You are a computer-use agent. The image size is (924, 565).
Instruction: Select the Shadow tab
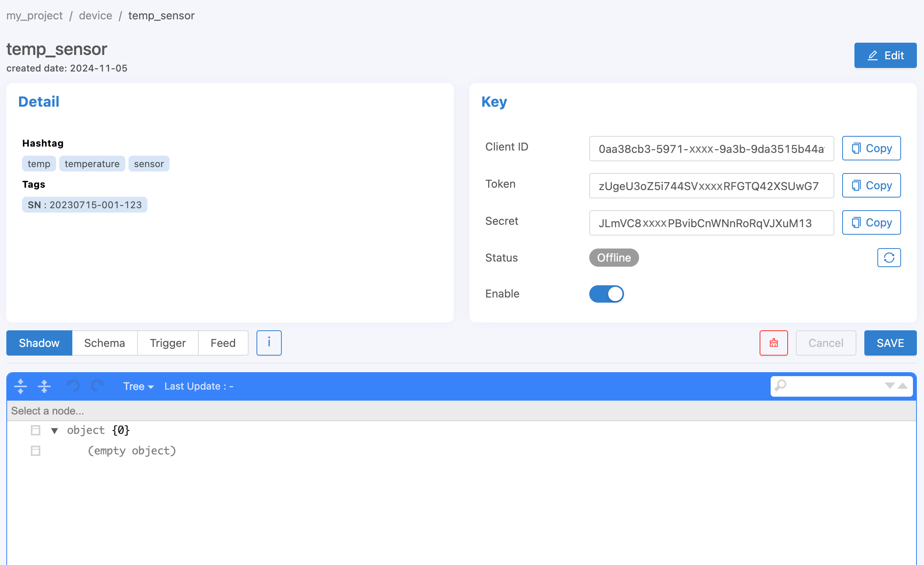pos(40,343)
